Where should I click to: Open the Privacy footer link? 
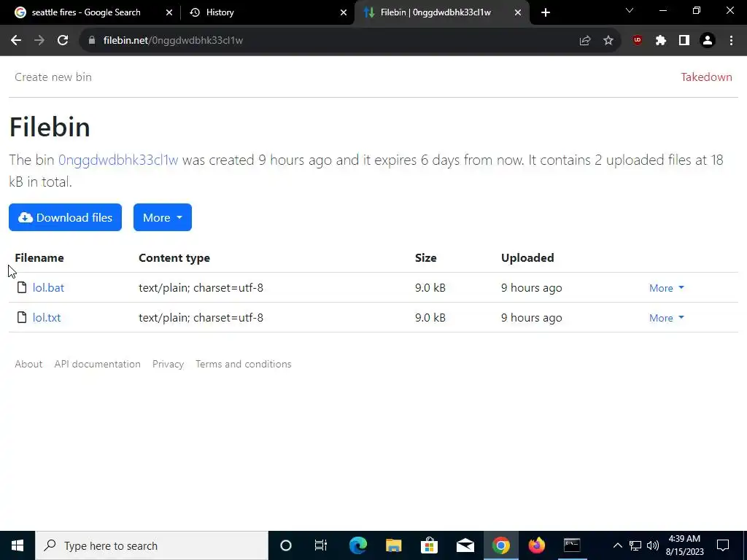pos(169,364)
